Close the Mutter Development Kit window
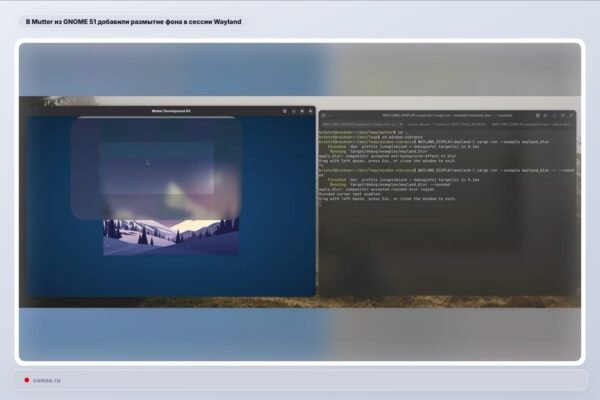 310,111
